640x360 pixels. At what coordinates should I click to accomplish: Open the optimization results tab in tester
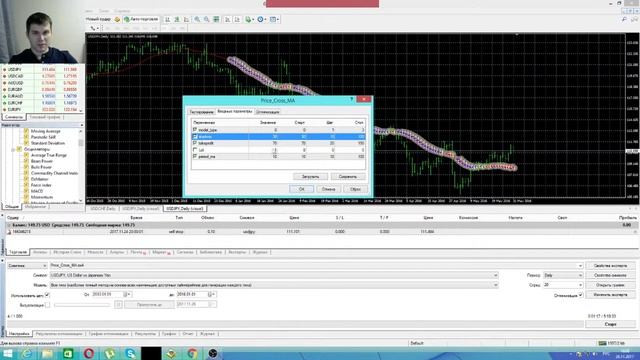[x=59, y=334]
